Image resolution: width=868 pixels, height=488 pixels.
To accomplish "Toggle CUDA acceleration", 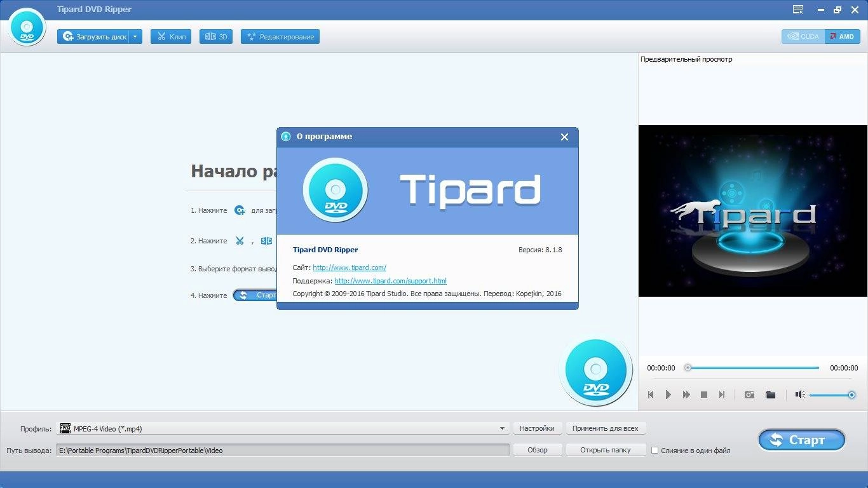I will [803, 37].
